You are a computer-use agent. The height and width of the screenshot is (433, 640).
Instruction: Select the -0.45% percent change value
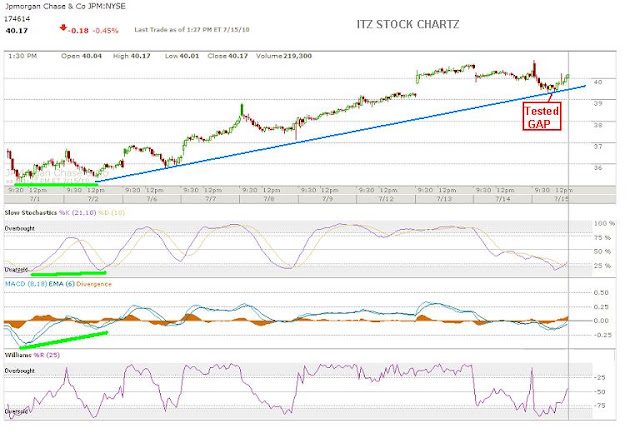[105, 31]
